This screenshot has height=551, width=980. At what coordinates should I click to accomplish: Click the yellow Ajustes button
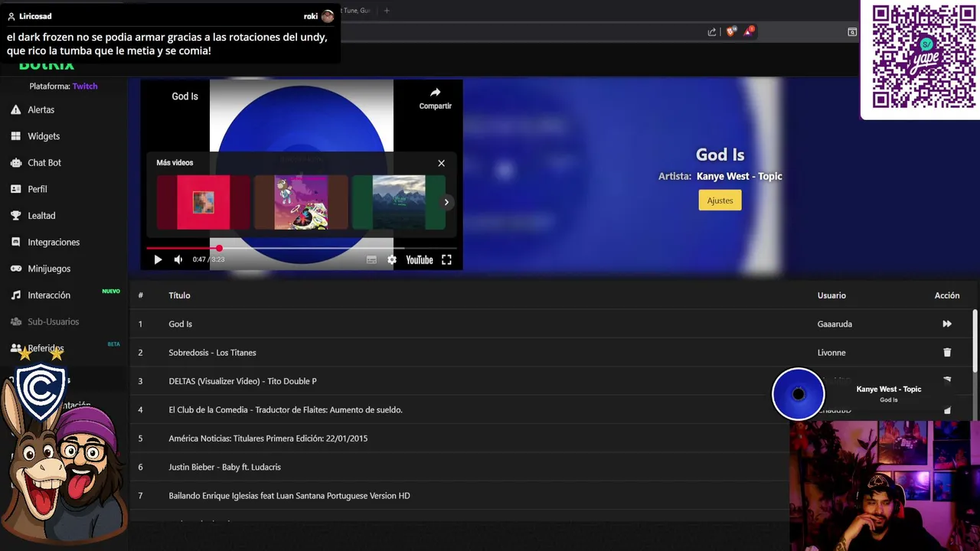[x=720, y=201]
